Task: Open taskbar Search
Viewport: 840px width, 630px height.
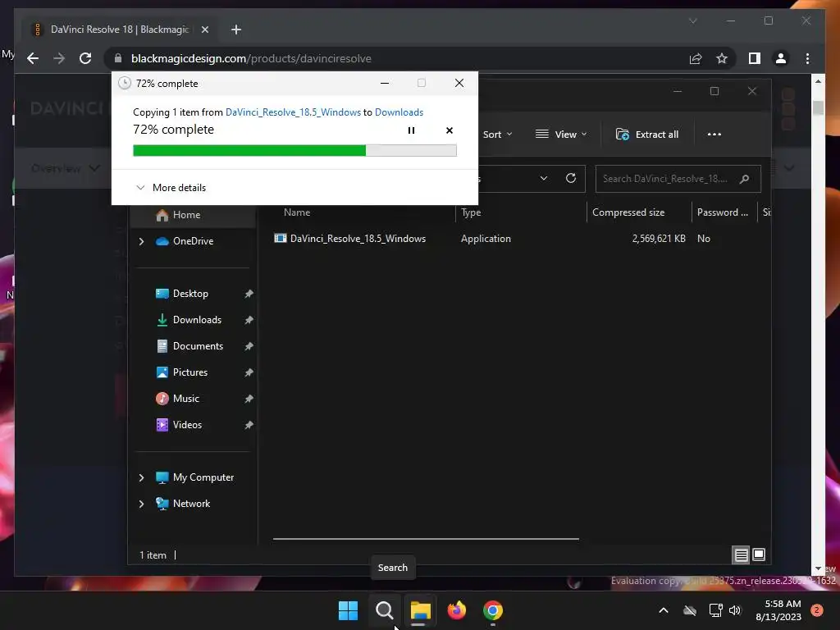Action: pos(384,610)
